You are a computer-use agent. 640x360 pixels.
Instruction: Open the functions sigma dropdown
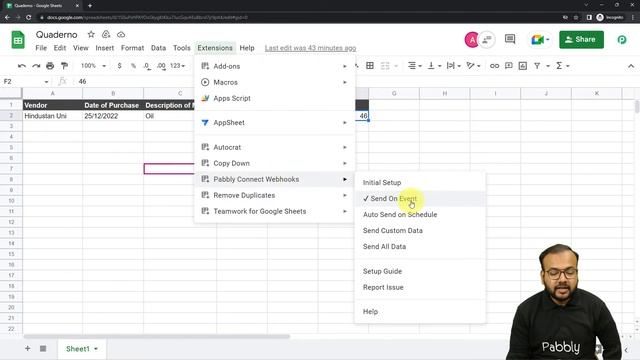[562, 66]
